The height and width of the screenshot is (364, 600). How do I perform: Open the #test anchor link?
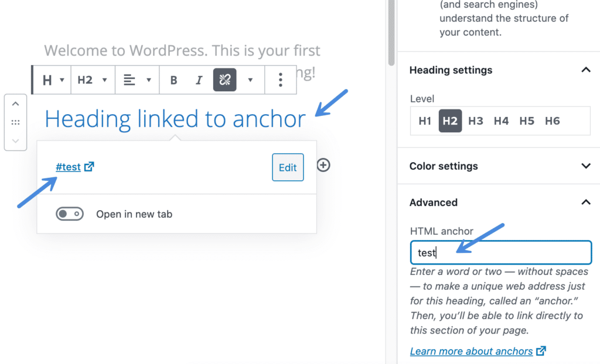69,167
